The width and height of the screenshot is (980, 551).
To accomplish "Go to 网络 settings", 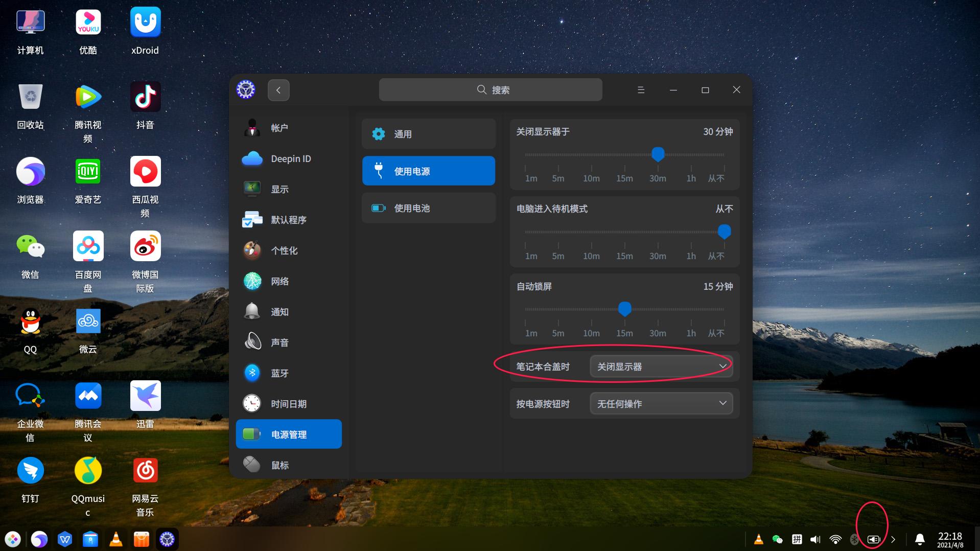I will [289, 281].
